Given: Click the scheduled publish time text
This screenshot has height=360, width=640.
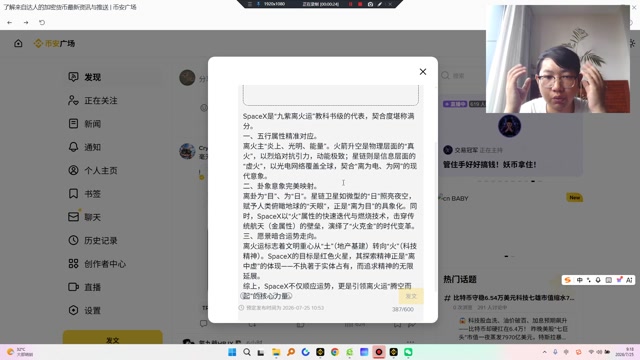Looking at the screenshot, I should click(284, 308).
